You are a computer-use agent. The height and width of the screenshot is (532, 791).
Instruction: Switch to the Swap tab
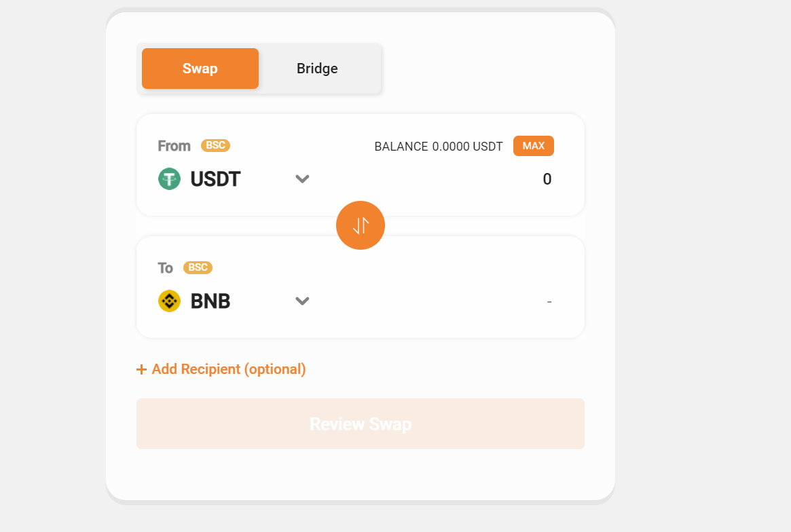tap(200, 69)
